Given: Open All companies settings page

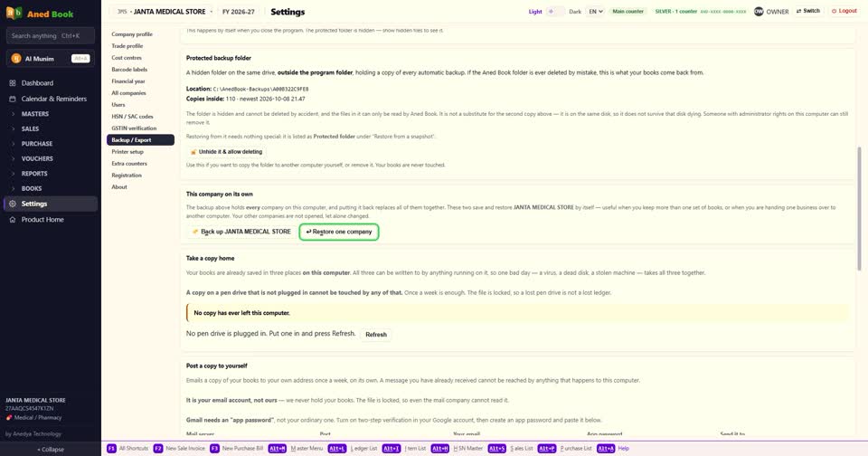Looking at the screenshot, I should [x=140, y=93].
